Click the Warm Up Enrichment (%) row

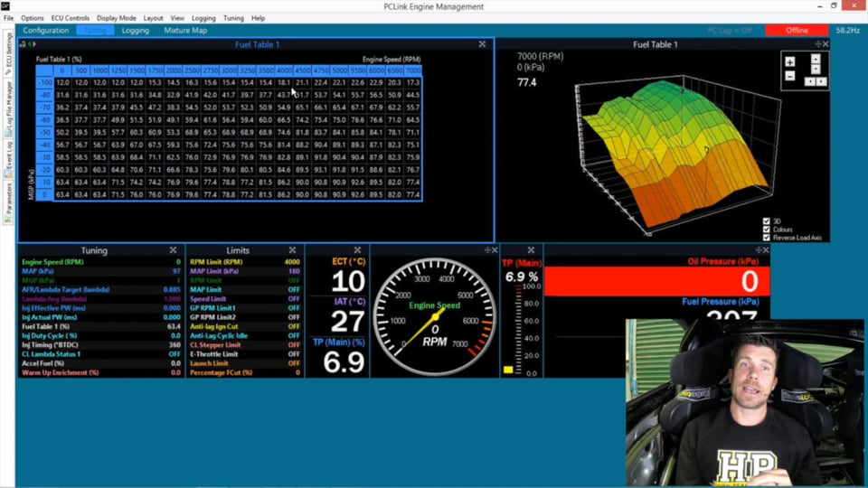pos(101,373)
